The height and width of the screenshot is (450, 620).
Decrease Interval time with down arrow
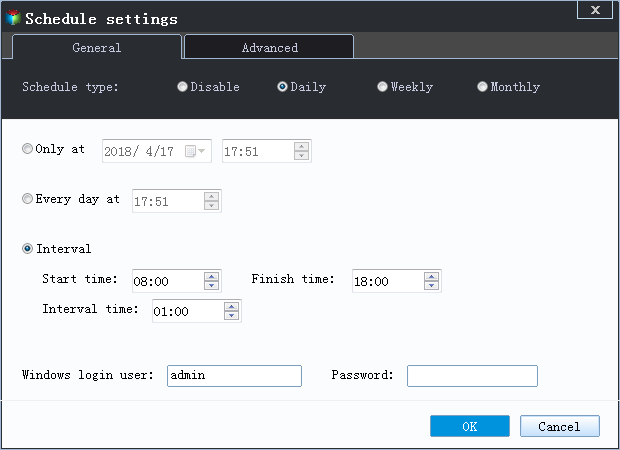tap(231, 315)
